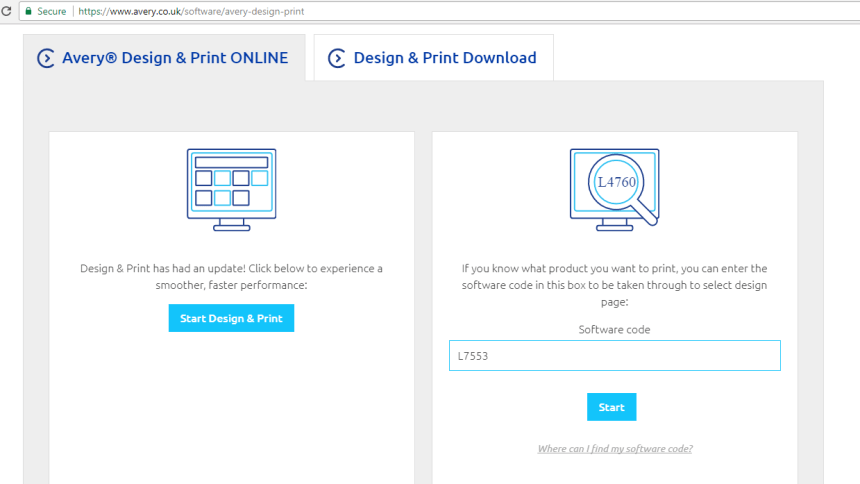Click the arrow icon beside Design & Print Download
The width and height of the screenshot is (860, 484).
[337, 58]
